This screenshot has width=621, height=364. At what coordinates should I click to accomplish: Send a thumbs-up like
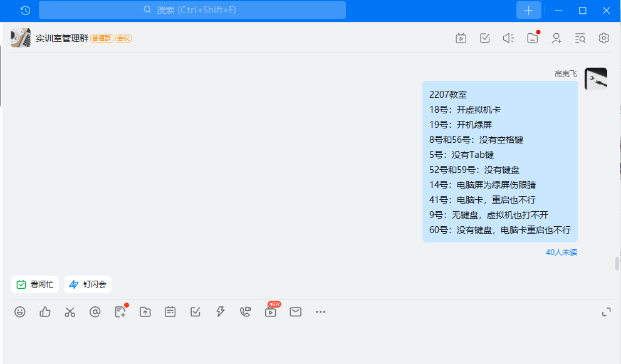coord(45,311)
